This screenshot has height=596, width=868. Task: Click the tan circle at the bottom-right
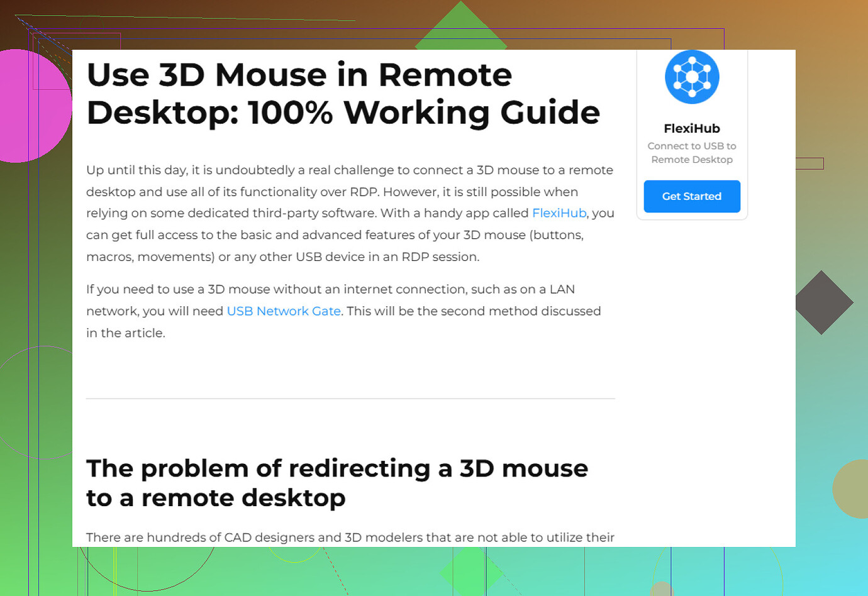pyautogui.click(x=855, y=489)
